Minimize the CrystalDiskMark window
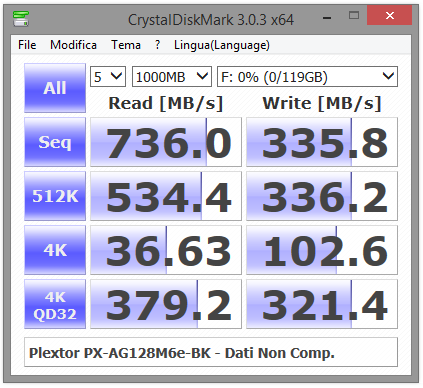This screenshot has height=388, width=423. pyautogui.click(x=327, y=17)
